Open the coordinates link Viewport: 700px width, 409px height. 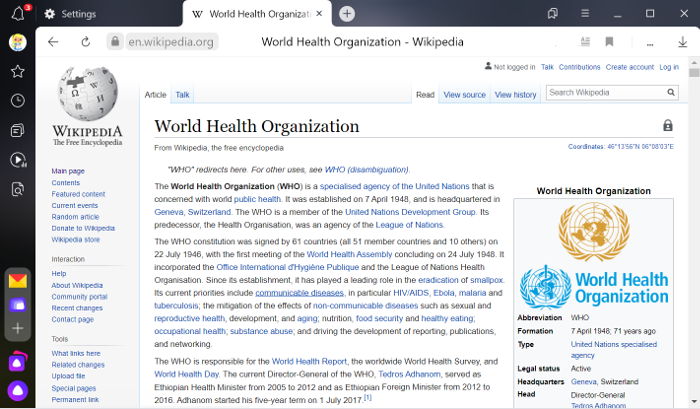coord(621,146)
